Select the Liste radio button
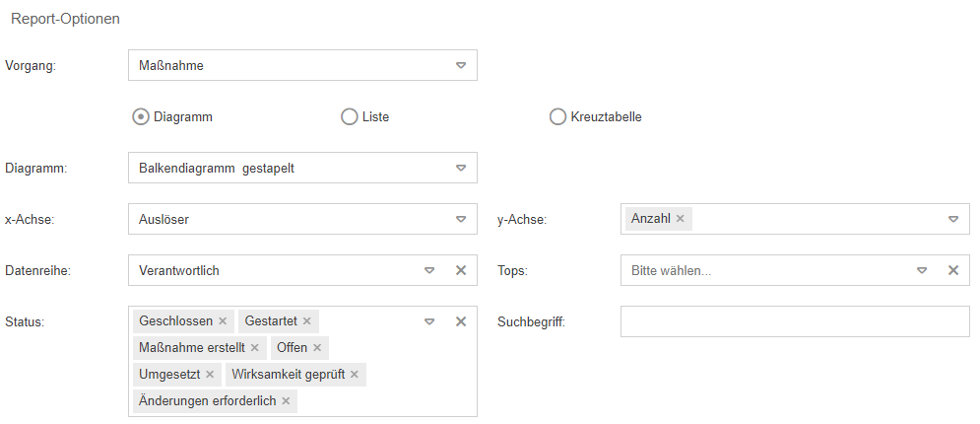The image size is (980, 424). point(349,116)
